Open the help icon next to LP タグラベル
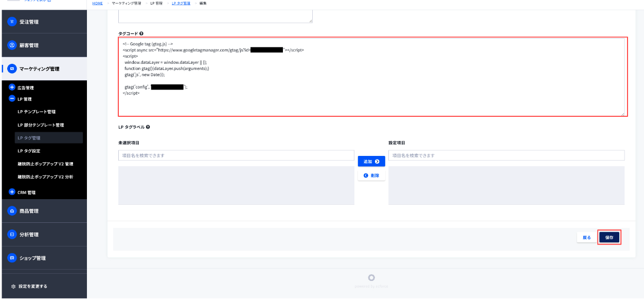 click(148, 127)
